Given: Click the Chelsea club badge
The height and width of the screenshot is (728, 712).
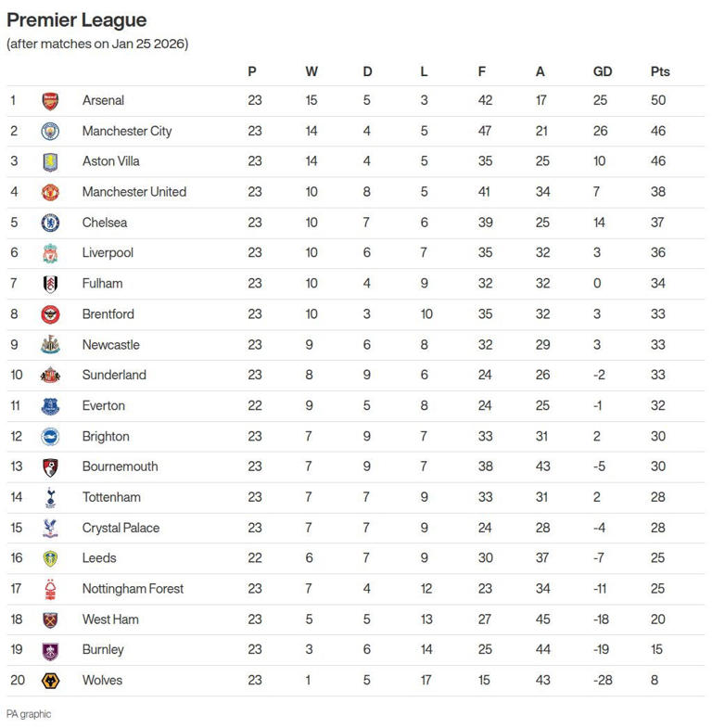Looking at the screenshot, I should pos(50,223).
